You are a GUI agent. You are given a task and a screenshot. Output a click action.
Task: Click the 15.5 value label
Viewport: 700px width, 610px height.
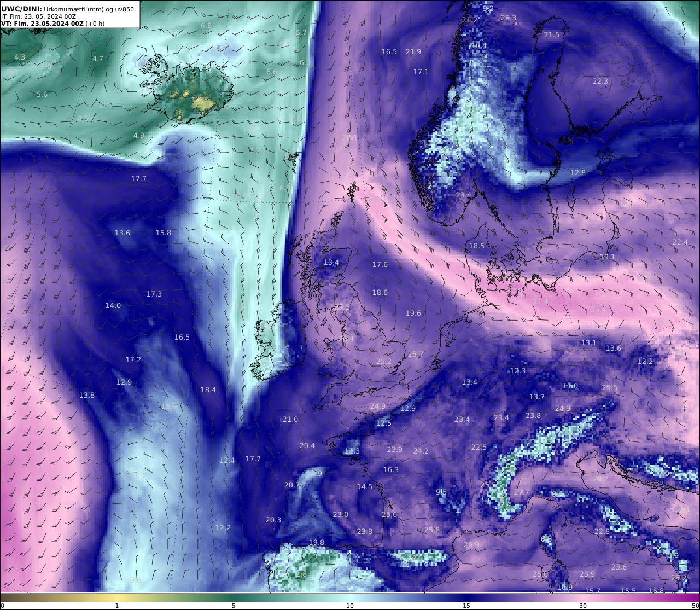(x=628, y=591)
